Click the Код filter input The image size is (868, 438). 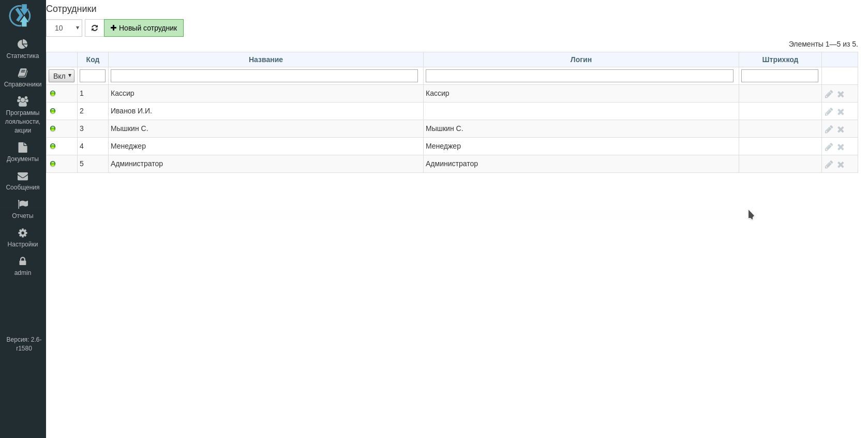click(93, 76)
